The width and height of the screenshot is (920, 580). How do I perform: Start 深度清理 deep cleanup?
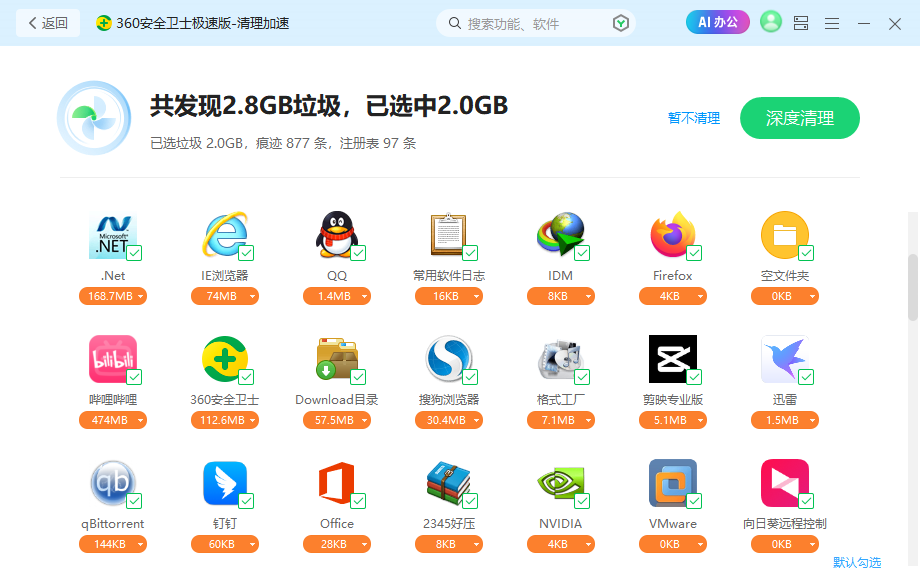tap(799, 118)
